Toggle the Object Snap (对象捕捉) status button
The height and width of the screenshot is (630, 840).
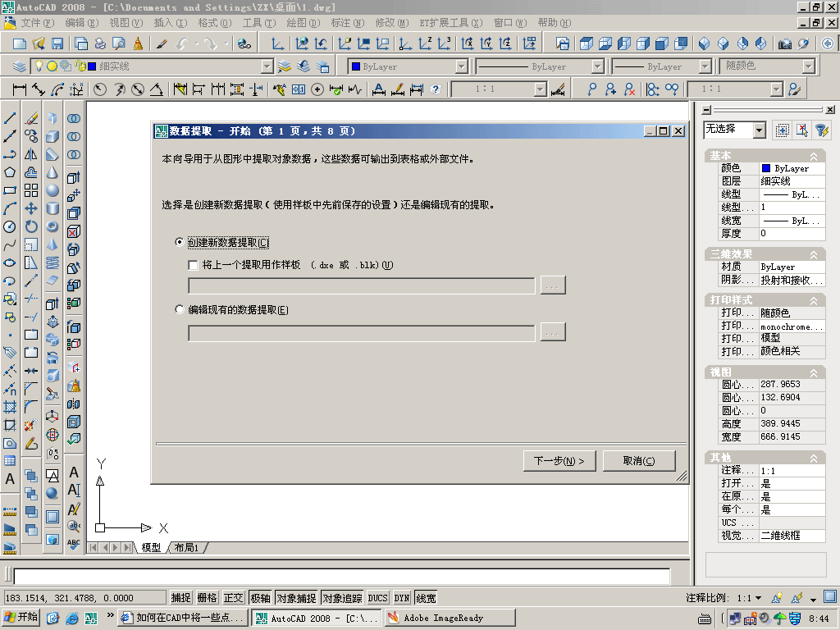296,598
